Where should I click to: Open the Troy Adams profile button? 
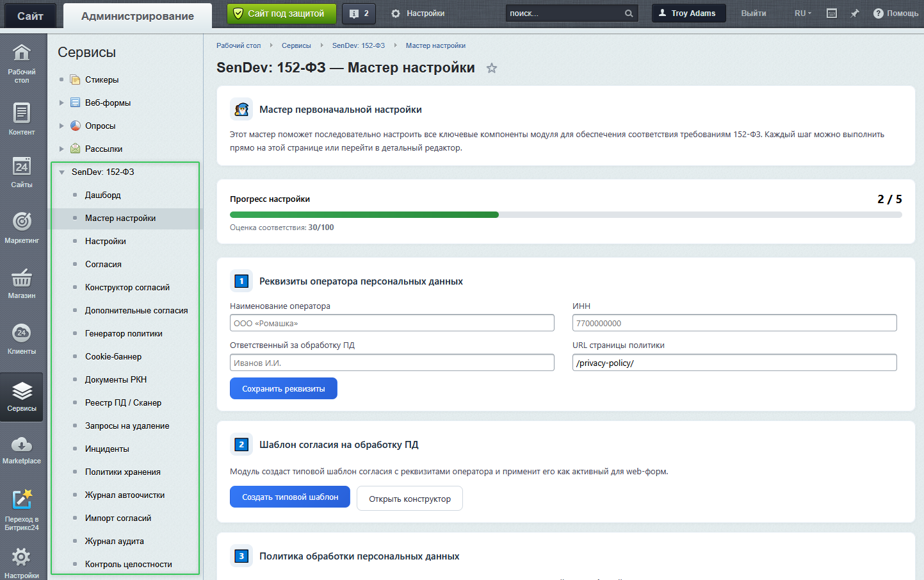689,13
